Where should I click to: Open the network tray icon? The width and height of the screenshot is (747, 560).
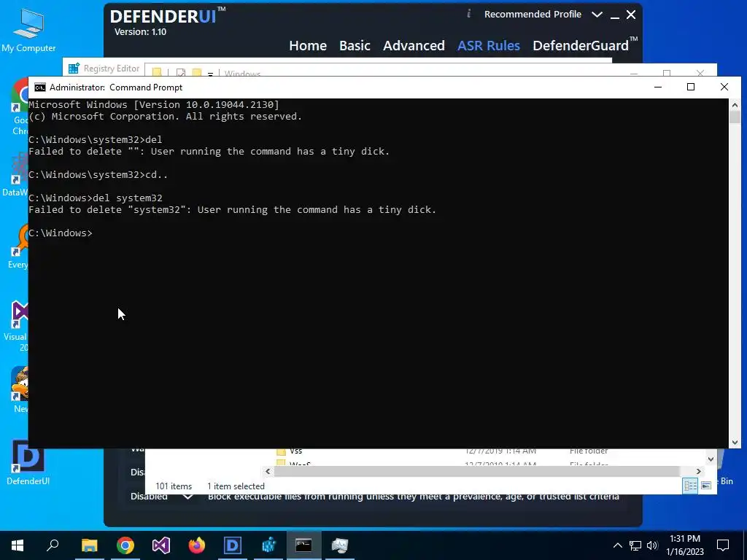[x=635, y=545]
